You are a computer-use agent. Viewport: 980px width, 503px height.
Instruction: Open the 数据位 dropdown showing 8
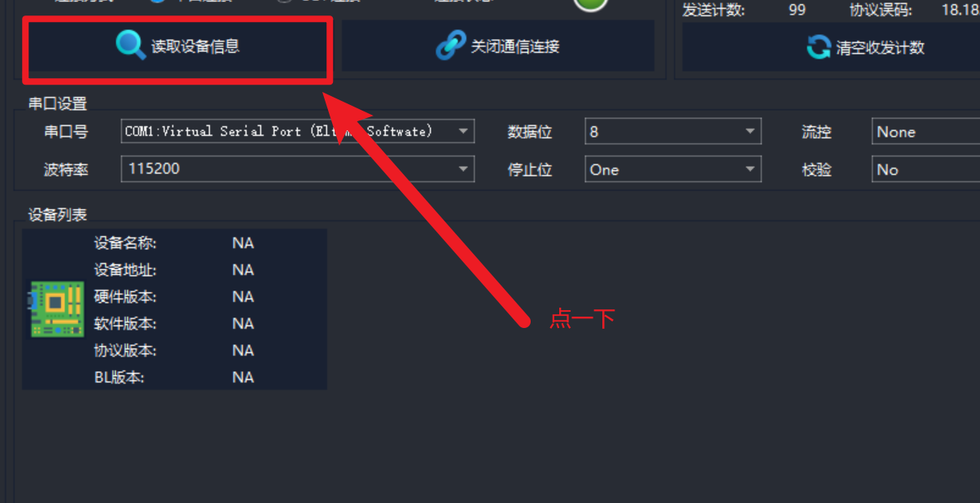point(673,131)
